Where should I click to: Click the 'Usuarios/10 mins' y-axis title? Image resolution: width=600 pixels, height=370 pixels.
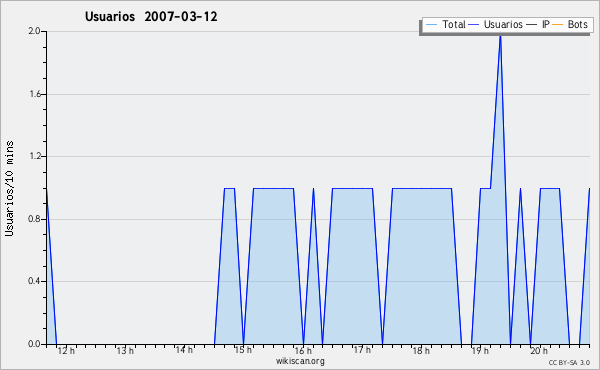click(10, 189)
